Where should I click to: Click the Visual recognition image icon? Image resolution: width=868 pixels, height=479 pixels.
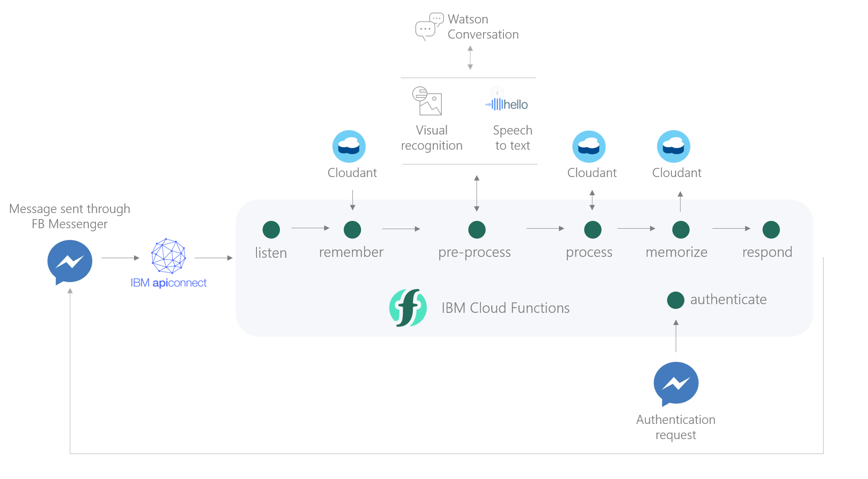pyautogui.click(x=427, y=101)
